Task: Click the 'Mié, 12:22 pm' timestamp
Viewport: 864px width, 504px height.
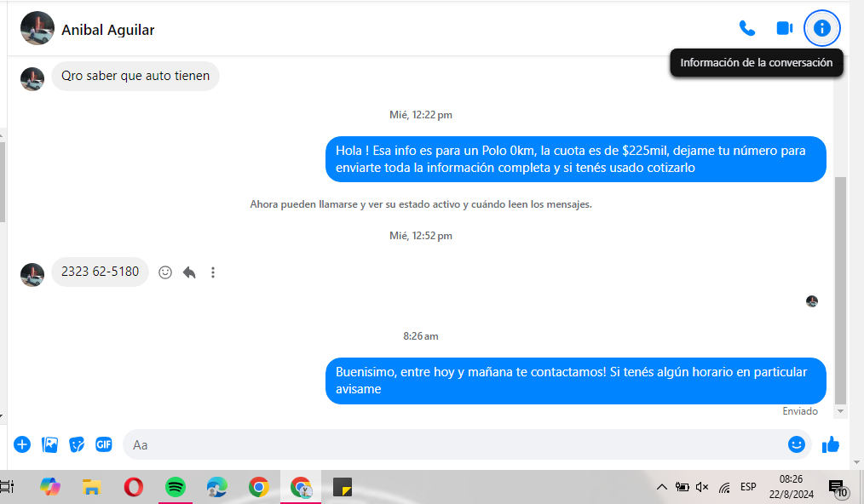Action: (x=420, y=115)
